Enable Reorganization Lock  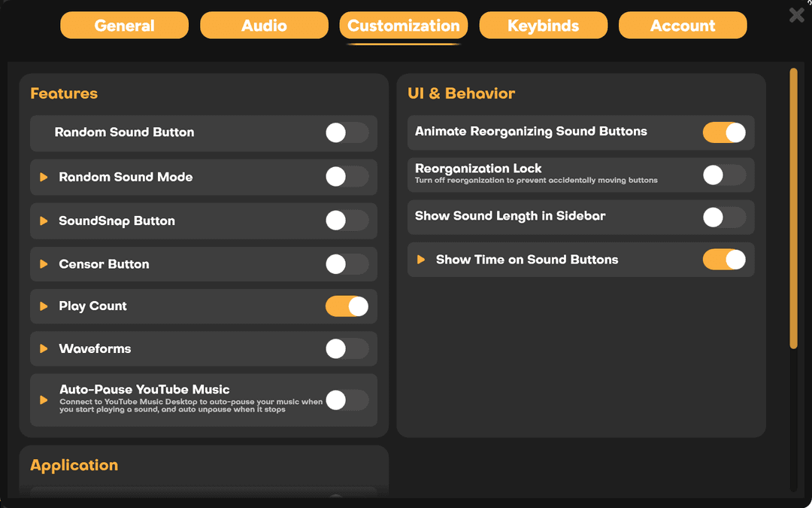(x=724, y=175)
